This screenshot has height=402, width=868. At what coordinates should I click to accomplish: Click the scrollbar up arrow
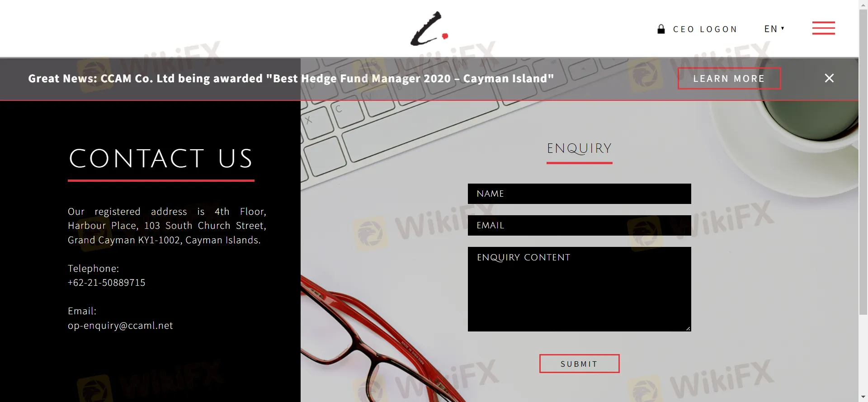(863, 4)
